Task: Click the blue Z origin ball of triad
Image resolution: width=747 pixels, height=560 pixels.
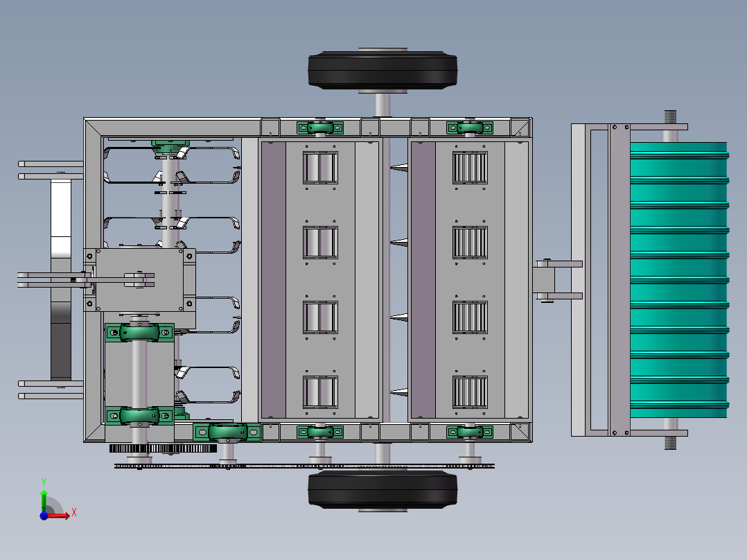Action: (44, 516)
